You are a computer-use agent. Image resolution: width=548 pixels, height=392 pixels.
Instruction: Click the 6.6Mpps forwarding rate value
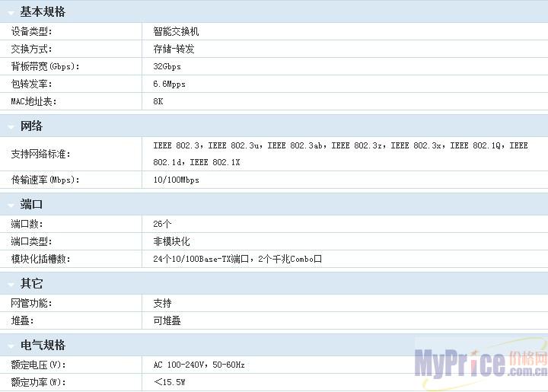point(169,84)
